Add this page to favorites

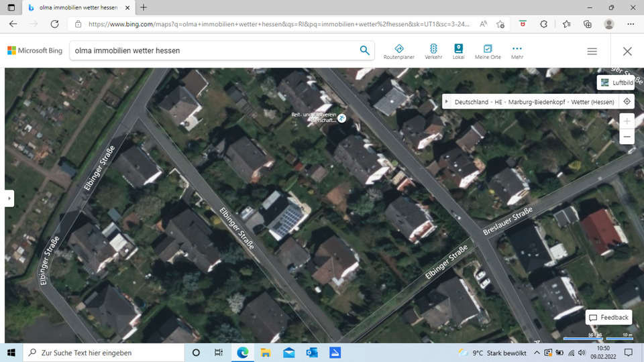pyautogui.click(x=500, y=23)
